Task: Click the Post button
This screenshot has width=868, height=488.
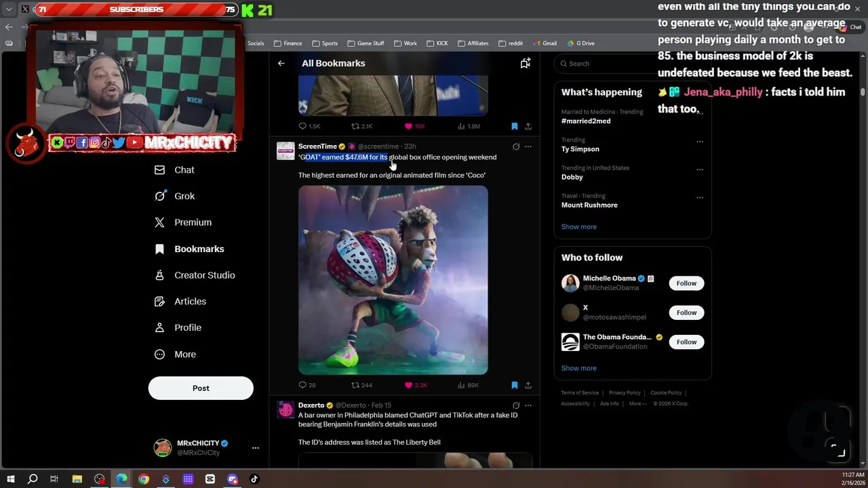Action: 201,388
